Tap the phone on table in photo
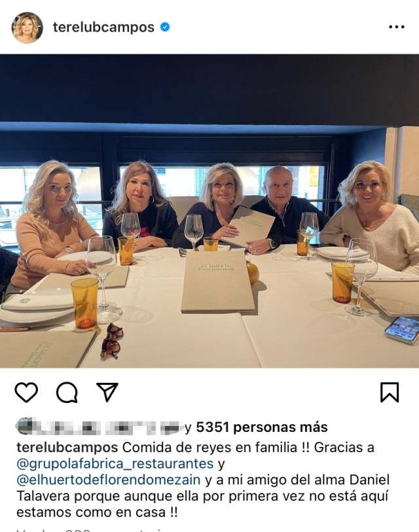The image size is (419, 532). [x=402, y=330]
